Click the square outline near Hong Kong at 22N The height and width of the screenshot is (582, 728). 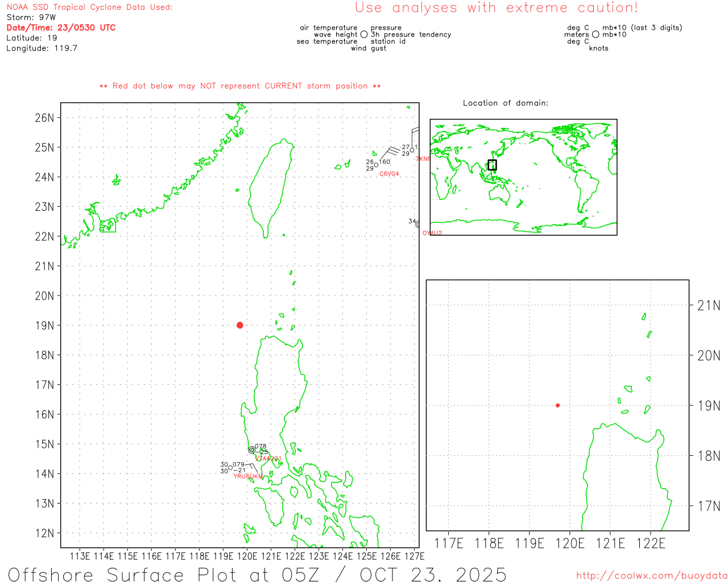[107, 226]
